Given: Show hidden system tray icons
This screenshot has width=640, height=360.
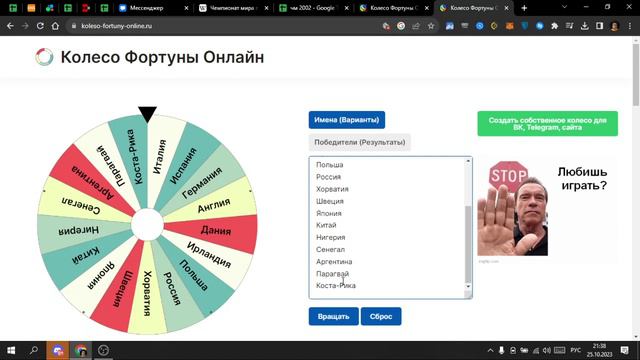Looking at the screenshot, I should pos(490,350).
